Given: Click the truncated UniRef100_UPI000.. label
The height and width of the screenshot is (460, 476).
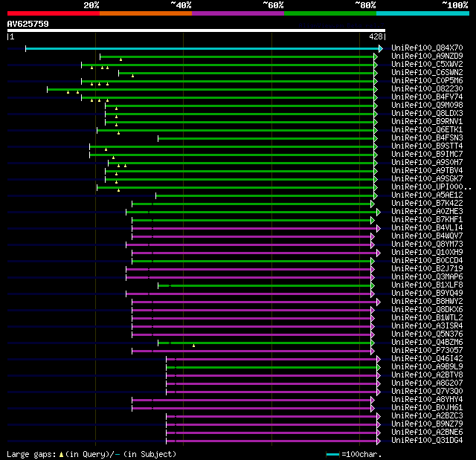Looking at the screenshot, I should pyautogui.click(x=431, y=187).
